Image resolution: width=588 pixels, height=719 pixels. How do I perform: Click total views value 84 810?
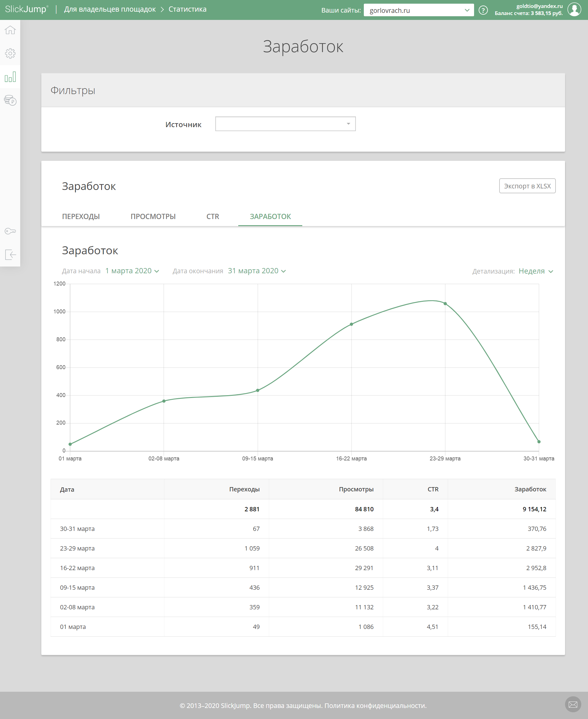(364, 509)
